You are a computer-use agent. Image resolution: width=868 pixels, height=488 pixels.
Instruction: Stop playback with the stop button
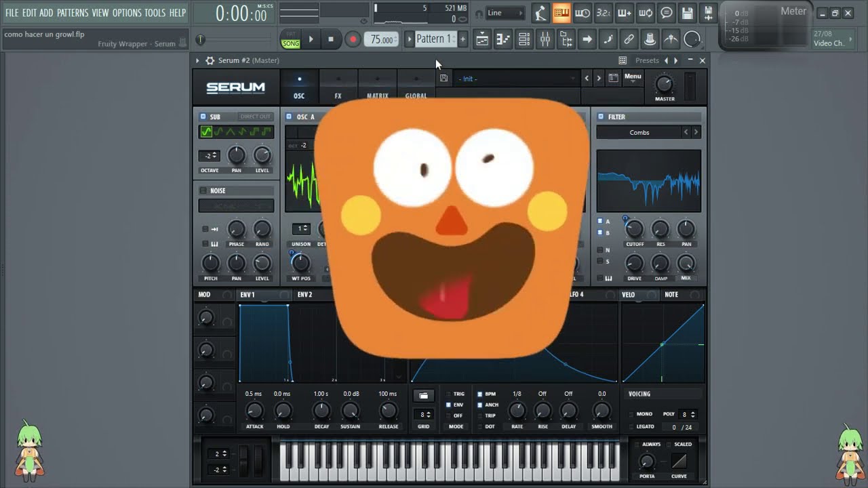[x=331, y=39]
